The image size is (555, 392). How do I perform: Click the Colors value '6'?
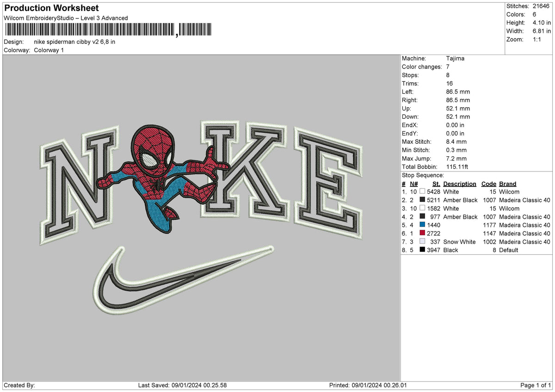[535, 14]
